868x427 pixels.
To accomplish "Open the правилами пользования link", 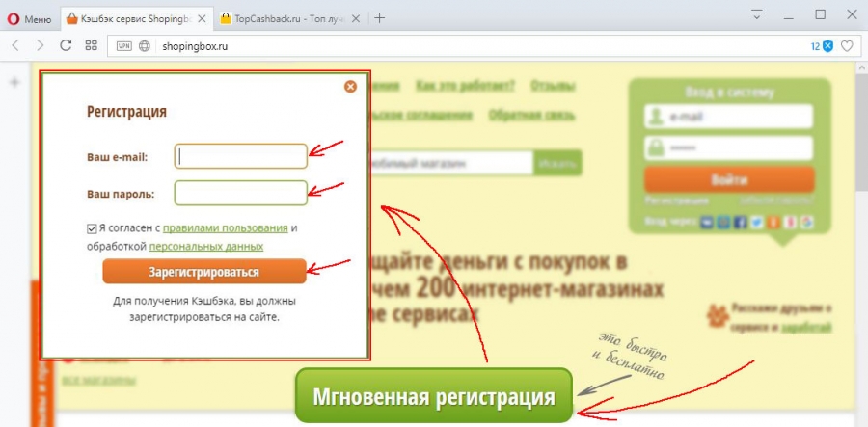I will click(226, 228).
